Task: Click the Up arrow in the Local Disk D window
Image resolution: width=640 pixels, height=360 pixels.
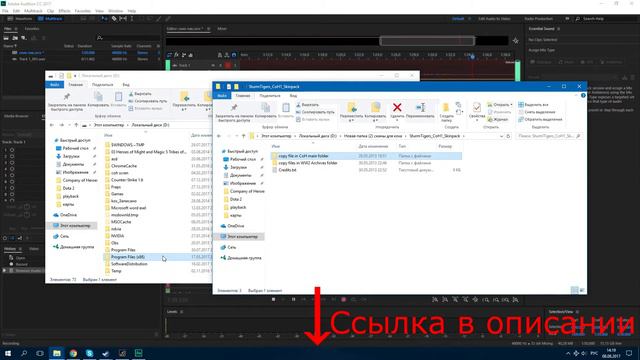Action: pos(76,125)
